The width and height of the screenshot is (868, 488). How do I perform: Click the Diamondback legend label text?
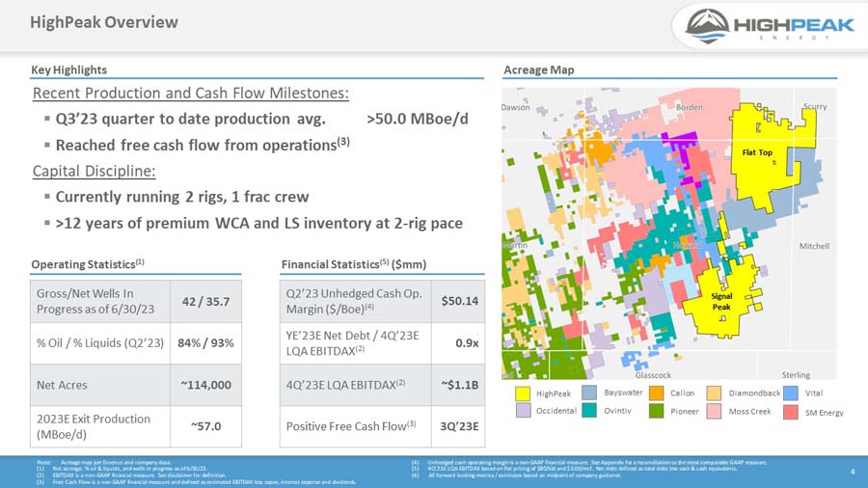[x=754, y=393]
